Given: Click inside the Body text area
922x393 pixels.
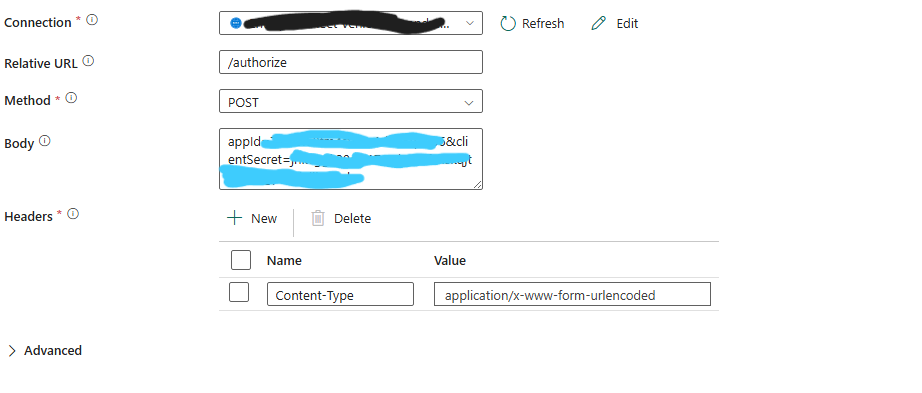Looking at the screenshot, I should [x=351, y=159].
